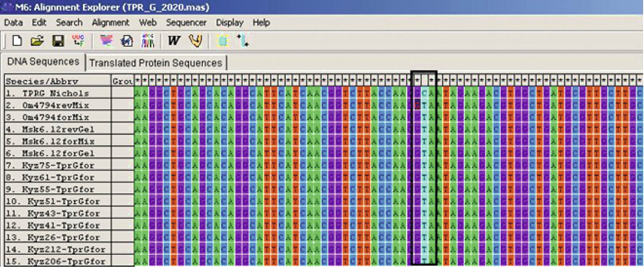Click the open folder icon
Viewport: 644px width, 267px height.
pos(37,41)
